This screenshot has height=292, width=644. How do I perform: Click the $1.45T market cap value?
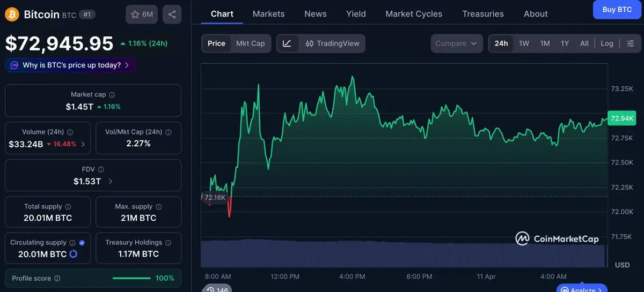pyautogui.click(x=79, y=107)
